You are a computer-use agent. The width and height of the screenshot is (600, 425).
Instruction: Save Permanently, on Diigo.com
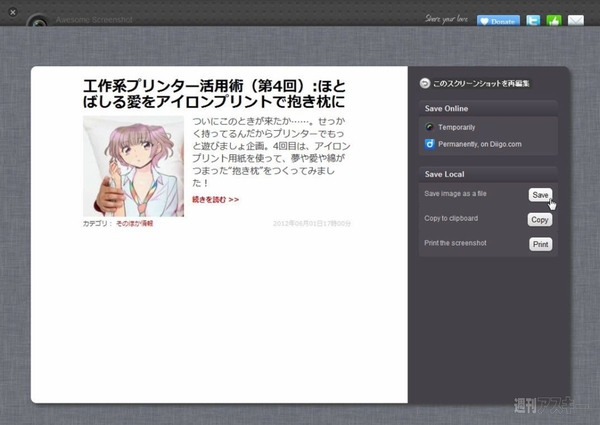[480, 144]
